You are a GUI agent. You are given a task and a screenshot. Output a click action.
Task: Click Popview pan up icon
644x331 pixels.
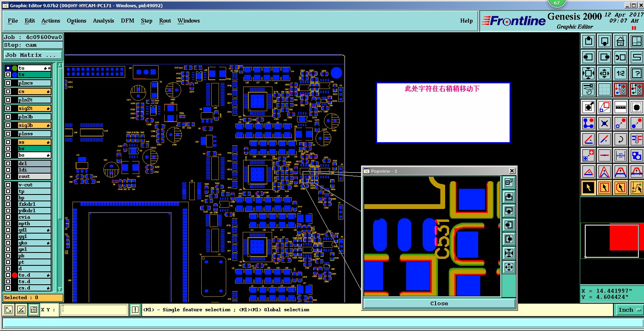[509, 197]
